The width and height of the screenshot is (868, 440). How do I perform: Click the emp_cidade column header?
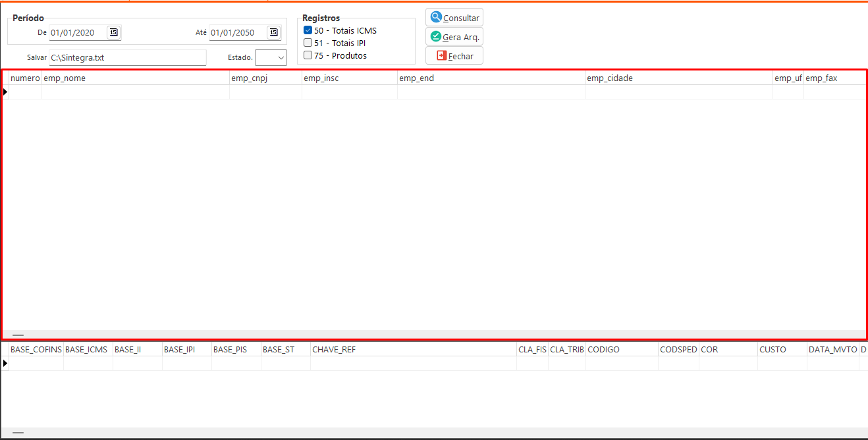pos(678,78)
